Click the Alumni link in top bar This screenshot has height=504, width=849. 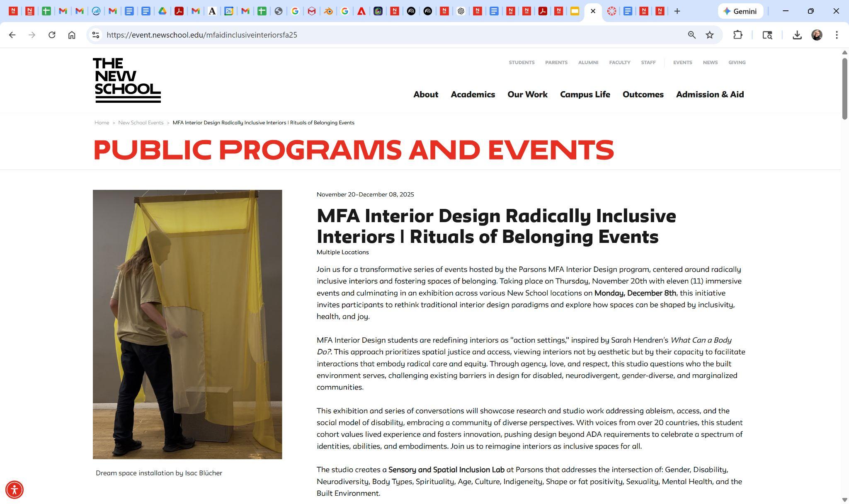pyautogui.click(x=588, y=63)
